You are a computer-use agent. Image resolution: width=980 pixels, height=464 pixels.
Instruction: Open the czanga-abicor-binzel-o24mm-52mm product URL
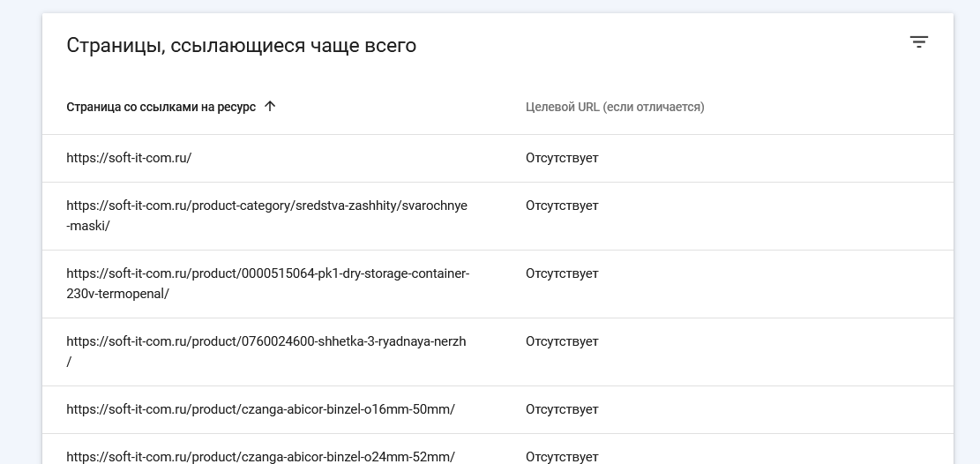point(260,456)
